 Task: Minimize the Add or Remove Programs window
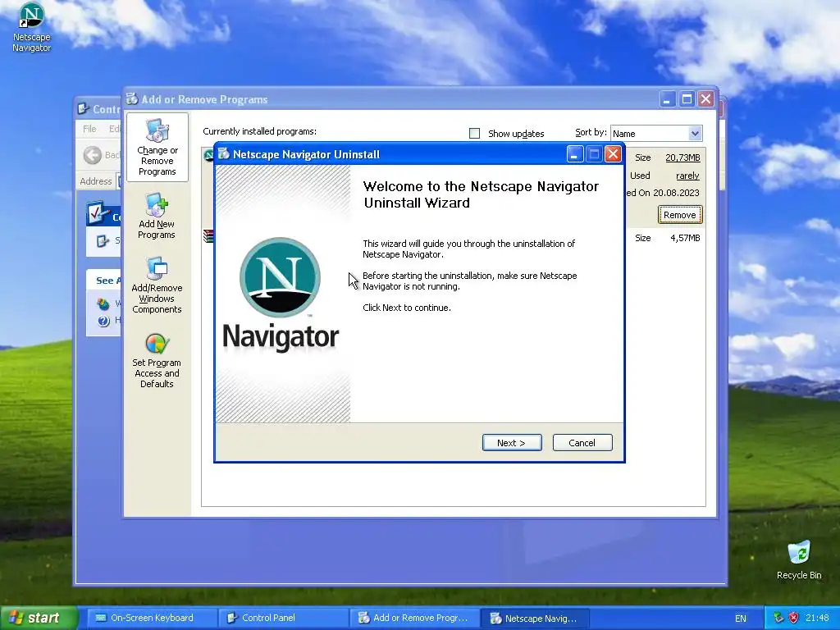pyautogui.click(x=668, y=99)
